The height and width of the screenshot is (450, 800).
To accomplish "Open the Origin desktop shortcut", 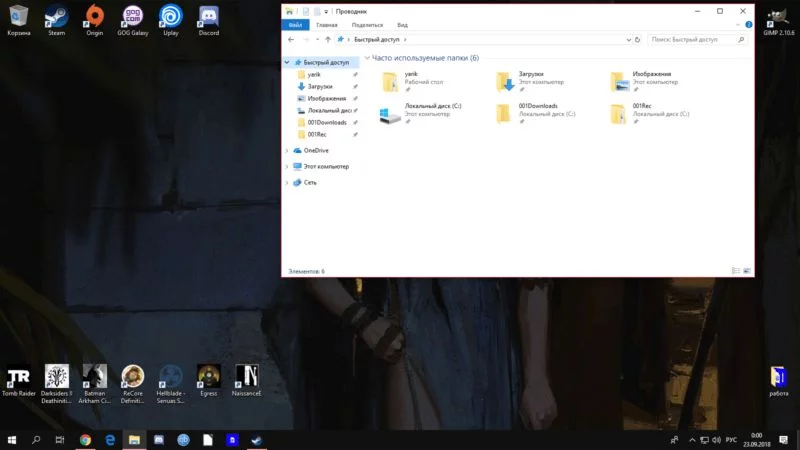I will (94, 20).
